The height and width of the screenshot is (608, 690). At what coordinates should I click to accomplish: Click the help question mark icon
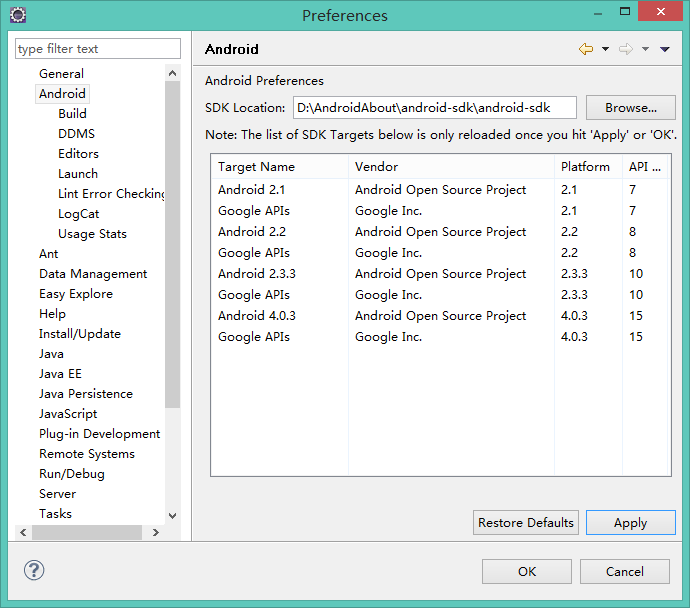point(34,570)
